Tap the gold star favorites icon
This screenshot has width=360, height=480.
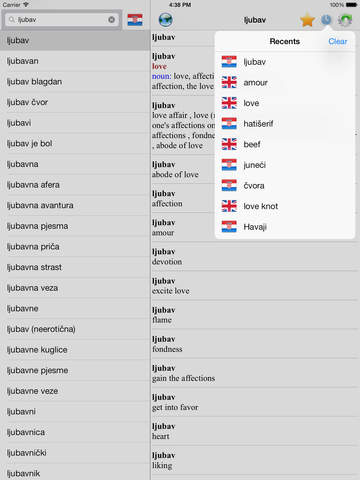[x=307, y=20]
